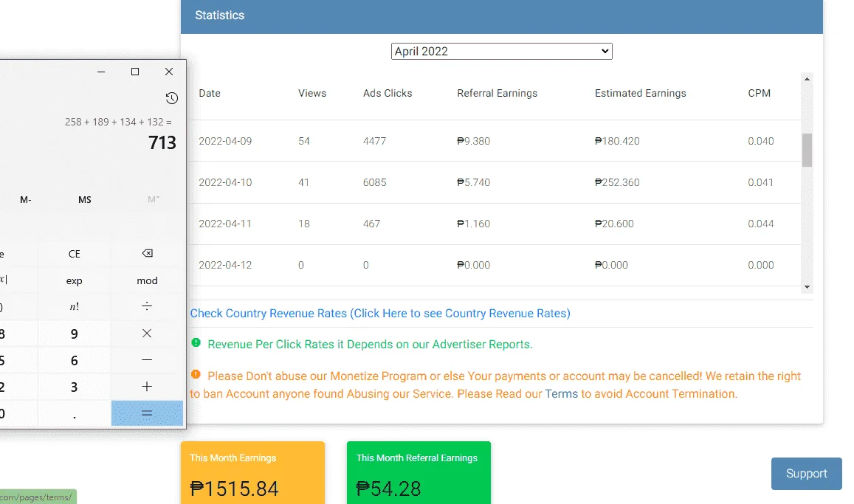Click the Statistics panel header
Viewport: 854px width, 504px height.
[x=502, y=16]
